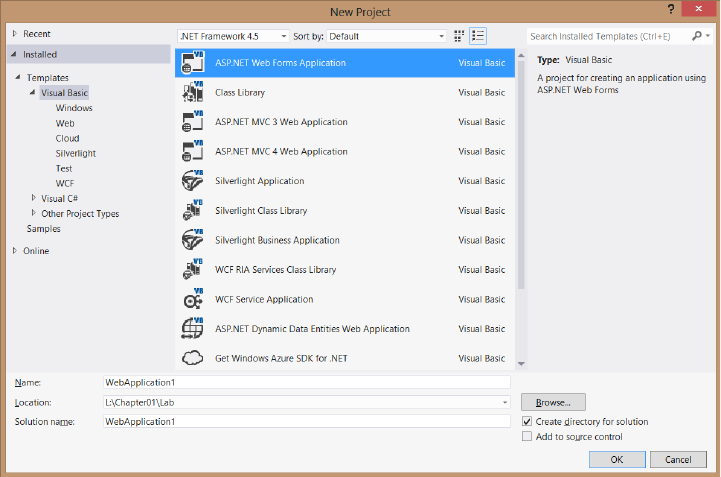The height and width of the screenshot is (477, 721).
Task: Select ASP.NET Web Forms Application template icon
Action: click(193, 63)
